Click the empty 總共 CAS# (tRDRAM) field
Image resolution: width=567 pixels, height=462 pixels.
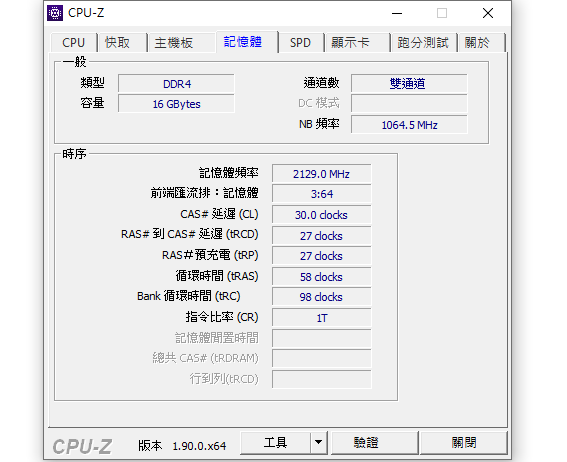point(321,359)
